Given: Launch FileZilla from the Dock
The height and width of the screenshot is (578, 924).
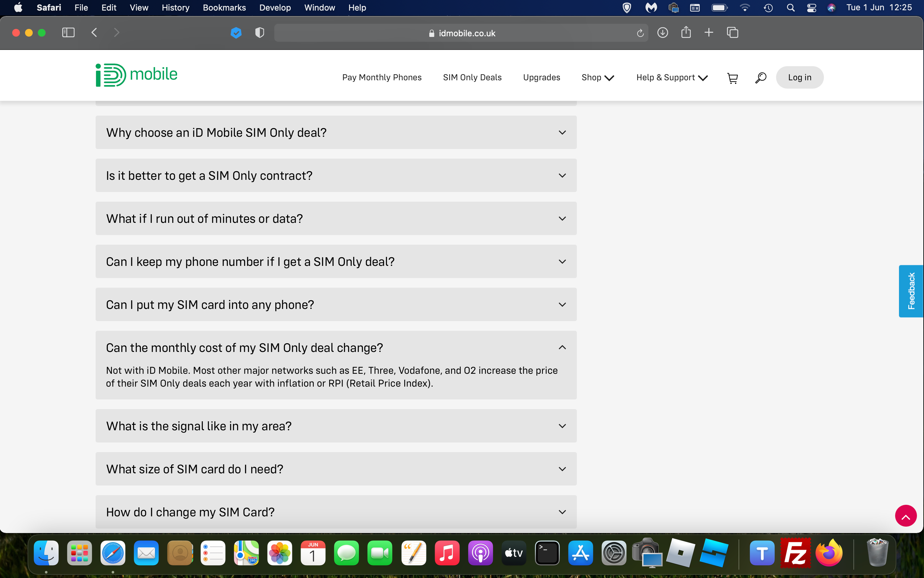Looking at the screenshot, I should click(x=795, y=553).
